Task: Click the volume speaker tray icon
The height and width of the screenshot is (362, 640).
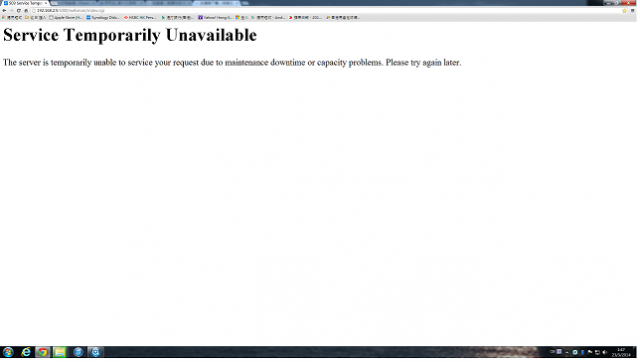Action: point(604,352)
